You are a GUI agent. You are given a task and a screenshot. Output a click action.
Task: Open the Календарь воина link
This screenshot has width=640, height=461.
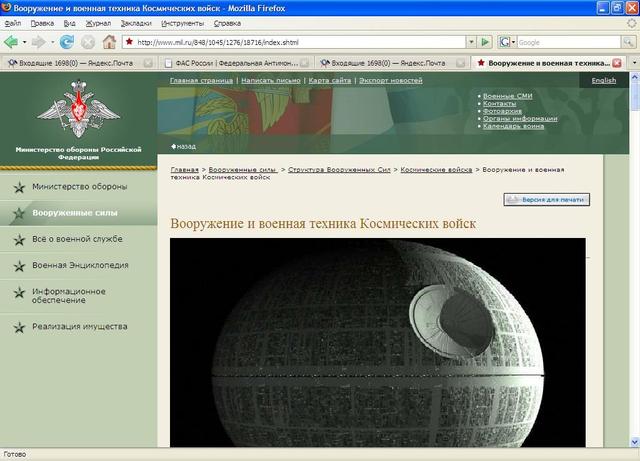[x=513, y=126]
